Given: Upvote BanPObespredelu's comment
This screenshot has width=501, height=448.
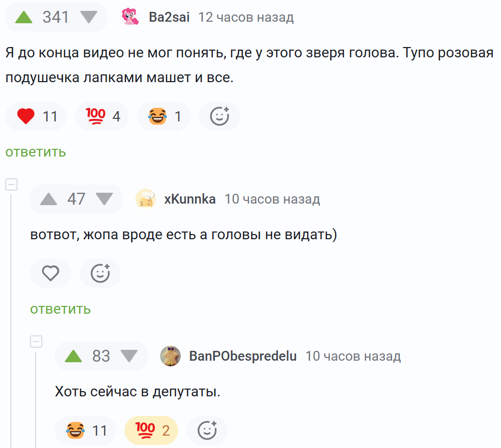Looking at the screenshot, I should [74, 356].
